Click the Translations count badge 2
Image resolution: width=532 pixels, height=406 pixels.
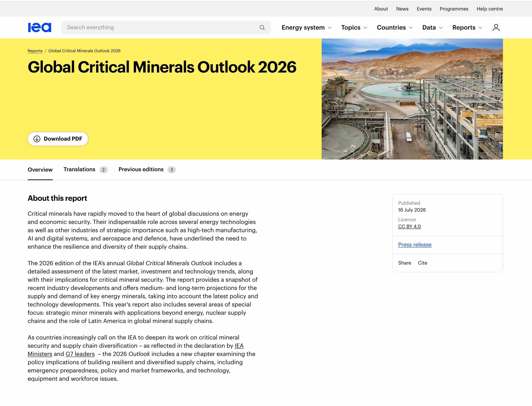[x=103, y=170]
